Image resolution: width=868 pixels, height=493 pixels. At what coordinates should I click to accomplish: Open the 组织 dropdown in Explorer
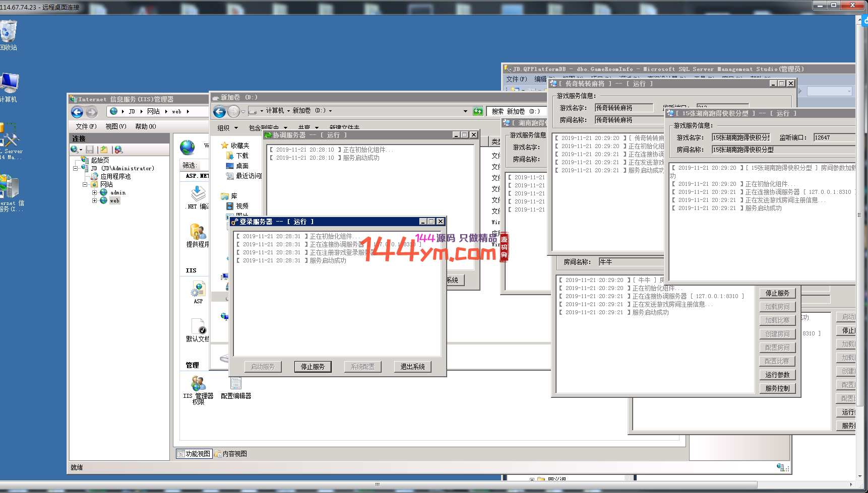tap(227, 128)
